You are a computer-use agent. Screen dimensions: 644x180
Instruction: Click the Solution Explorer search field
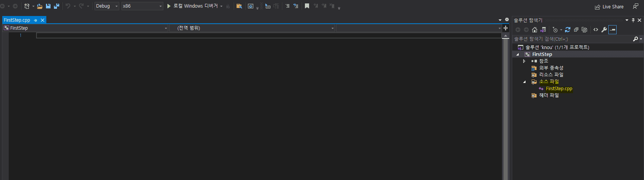click(571, 39)
